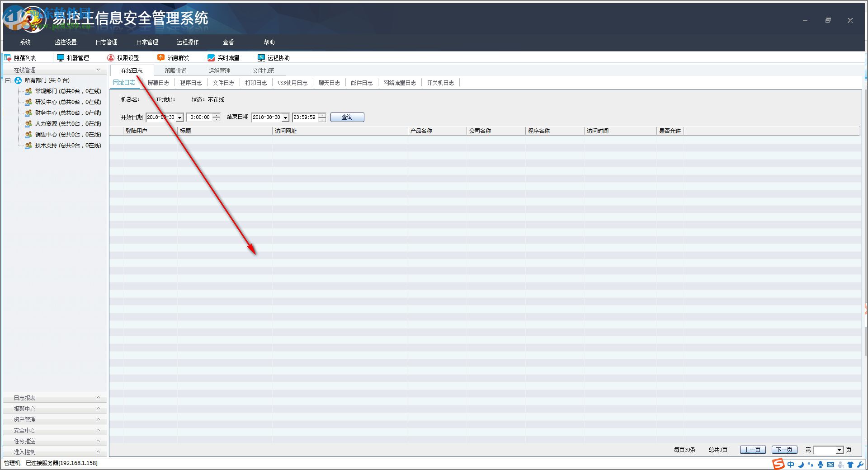The image size is (868, 470).
Task: Go to next page with 下一页
Action: (x=784, y=450)
